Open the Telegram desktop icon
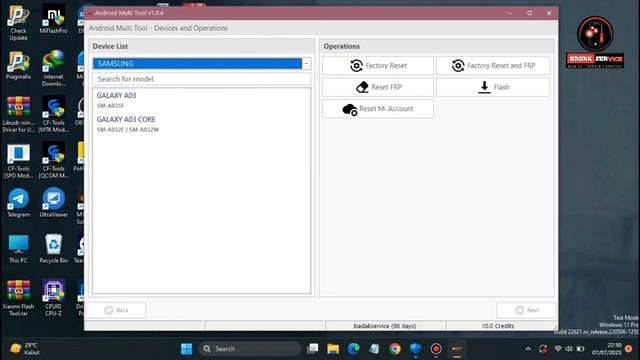 click(x=18, y=203)
